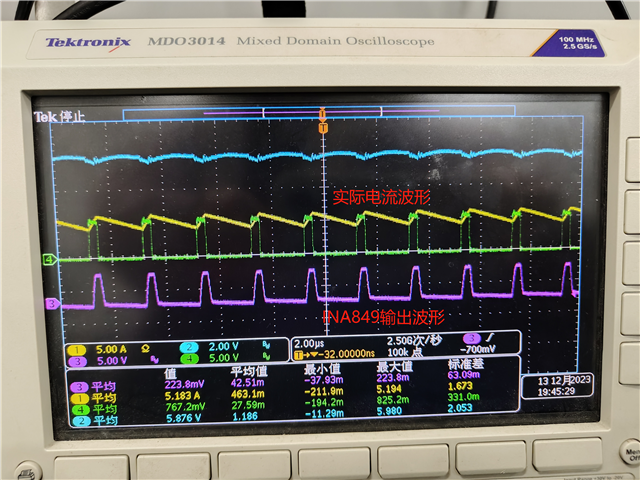Select the cyan channel 2 waveform trace

point(317,156)
